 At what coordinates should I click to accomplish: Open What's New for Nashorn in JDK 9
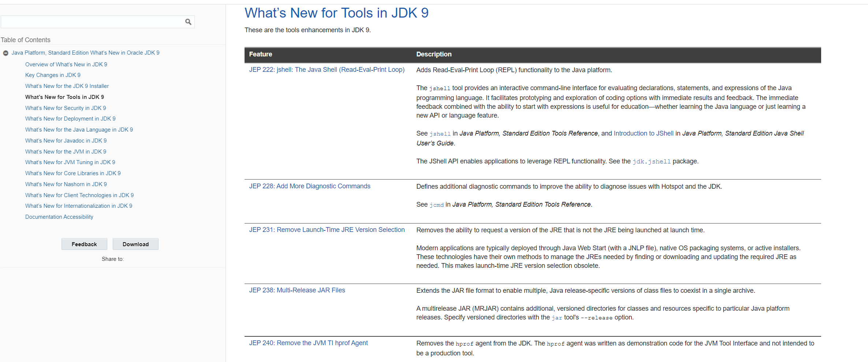[x=66, y=184]
